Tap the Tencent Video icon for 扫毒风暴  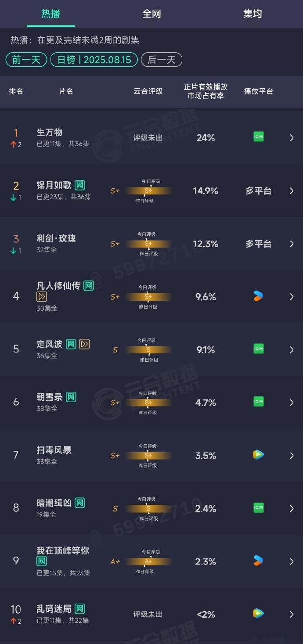(x=259, y=455)
